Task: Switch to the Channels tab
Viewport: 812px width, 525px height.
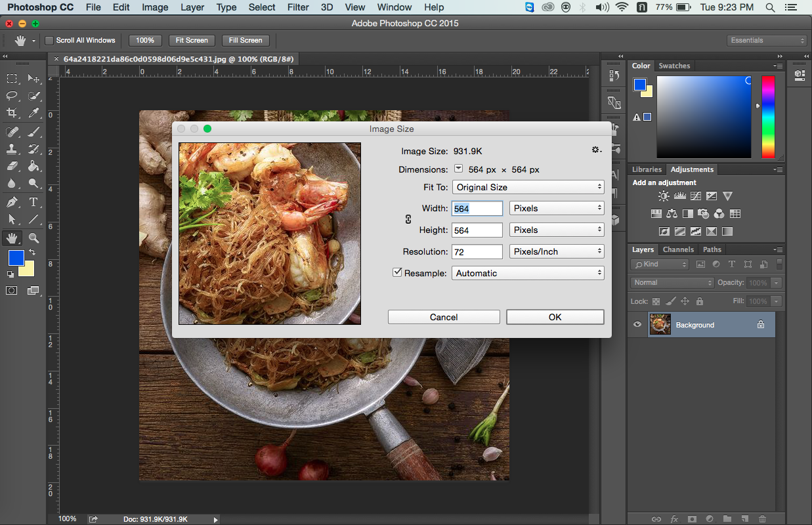Action: pos(678,249)
